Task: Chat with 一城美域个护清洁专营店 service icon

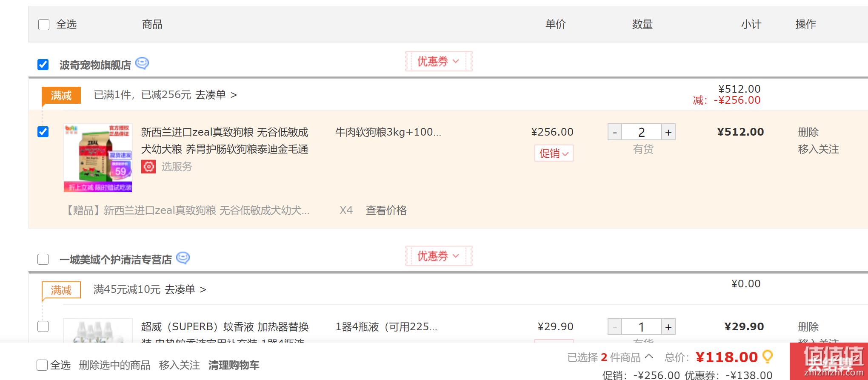Action: point(183,258)
